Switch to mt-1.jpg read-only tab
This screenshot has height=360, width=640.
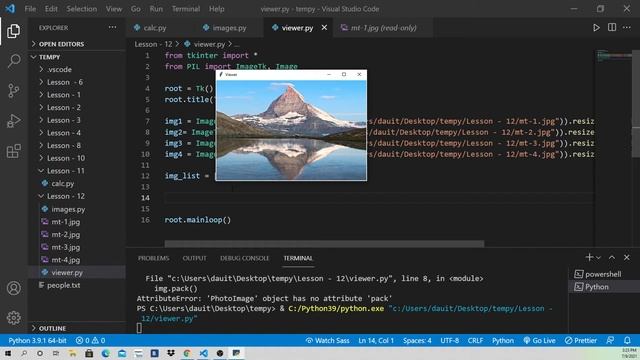click(x=383, y=28)
